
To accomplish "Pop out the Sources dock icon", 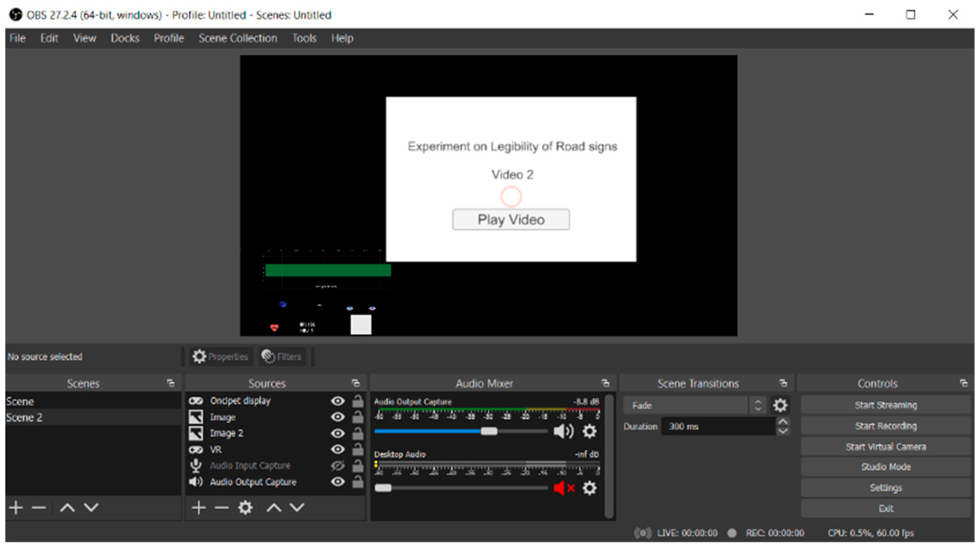I will [356, 383].
